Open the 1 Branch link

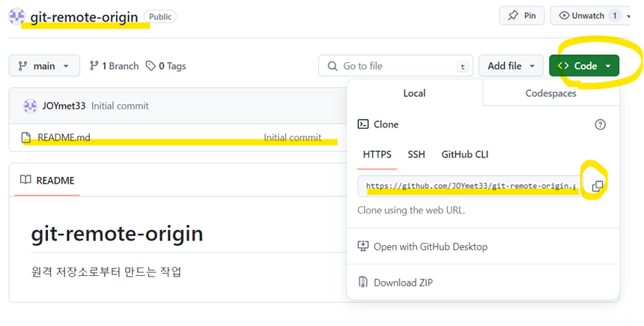tap(114, 66)
